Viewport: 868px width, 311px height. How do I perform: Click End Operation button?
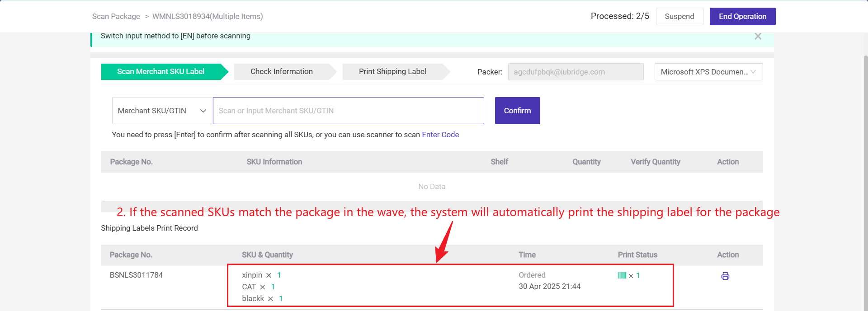click(x=742, y=17)
